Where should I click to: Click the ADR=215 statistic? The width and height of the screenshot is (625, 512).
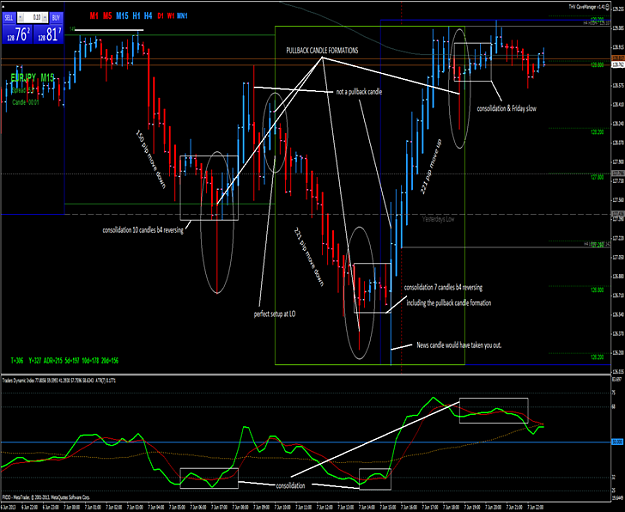point(53,361)
